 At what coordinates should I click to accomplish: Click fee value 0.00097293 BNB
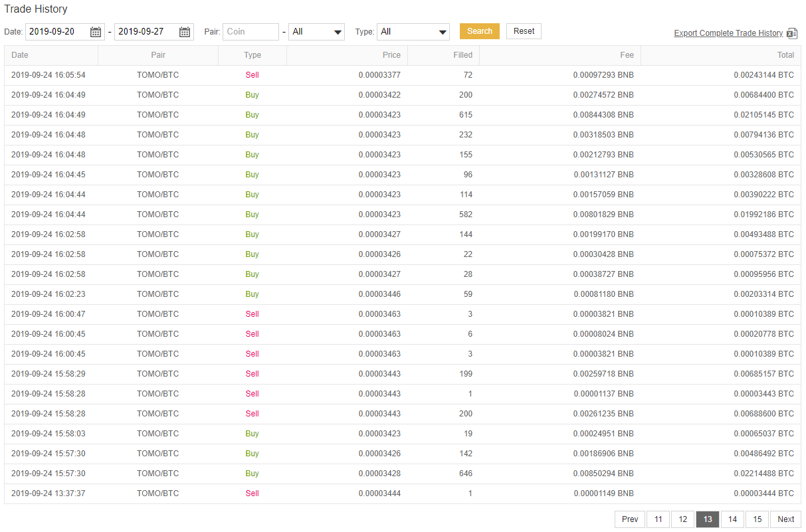point(603,75)
